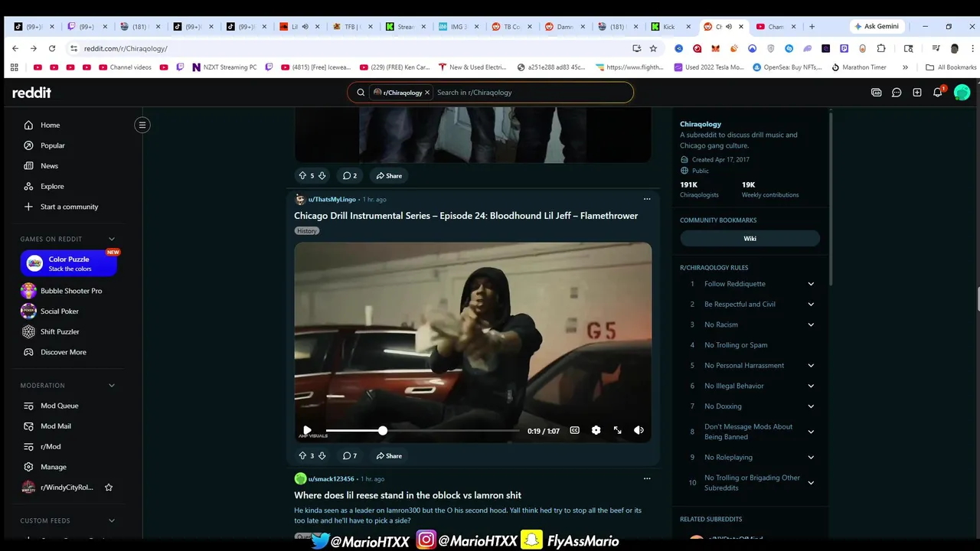Remove r/Chiraqology search filter chip
Viewport: 980px width, 551px height.
point(427,93)
